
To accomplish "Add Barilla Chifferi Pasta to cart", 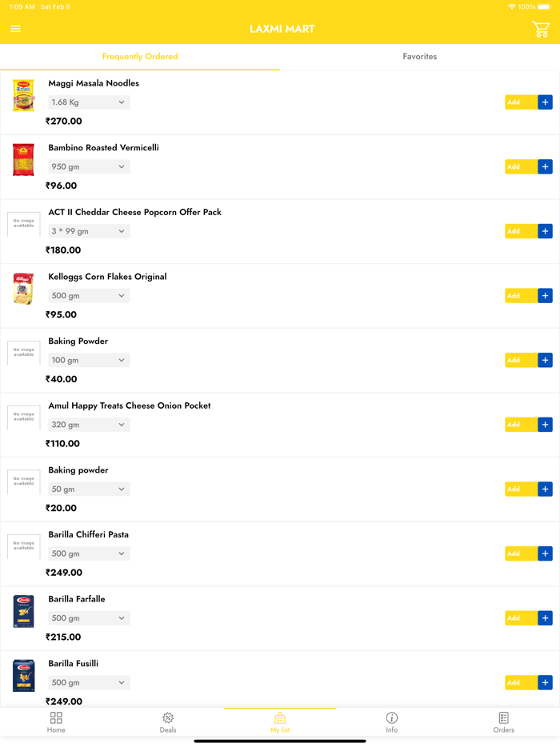I will [521, 553].
